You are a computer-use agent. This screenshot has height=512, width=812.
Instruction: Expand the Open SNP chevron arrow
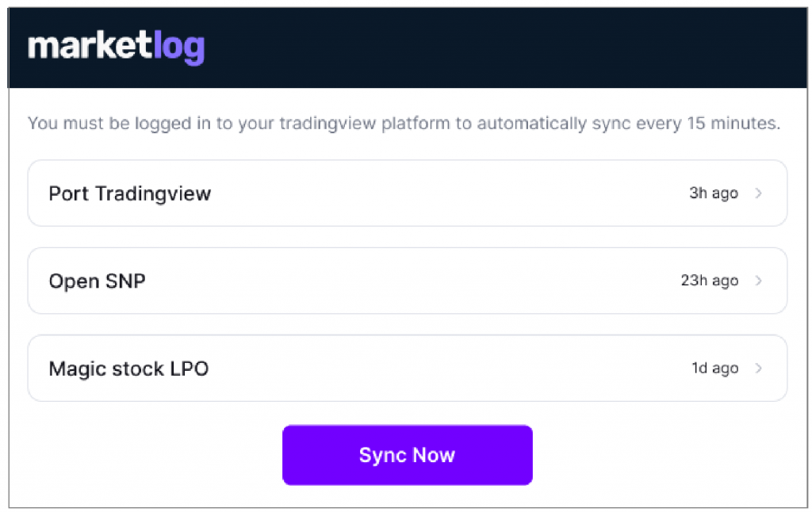tap(759, 281)
